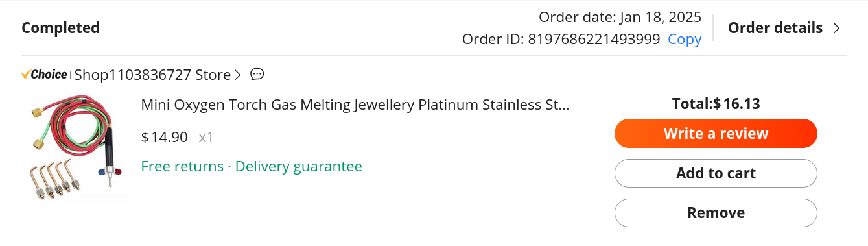This screenshot has width=868, height=246.
Task: Click the Order date Jan 18, 2025
Action: (620, 16)
